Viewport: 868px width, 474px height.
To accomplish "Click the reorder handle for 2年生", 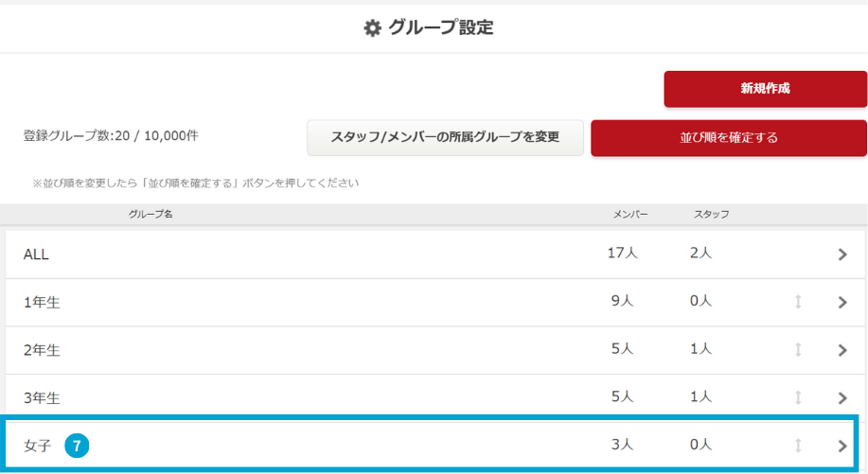I will tap(798, 350).
